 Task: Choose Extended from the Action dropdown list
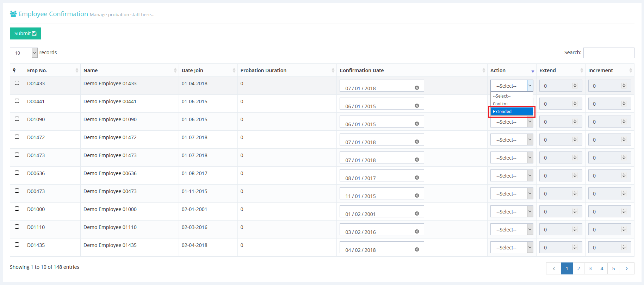(x=511, y=112)
